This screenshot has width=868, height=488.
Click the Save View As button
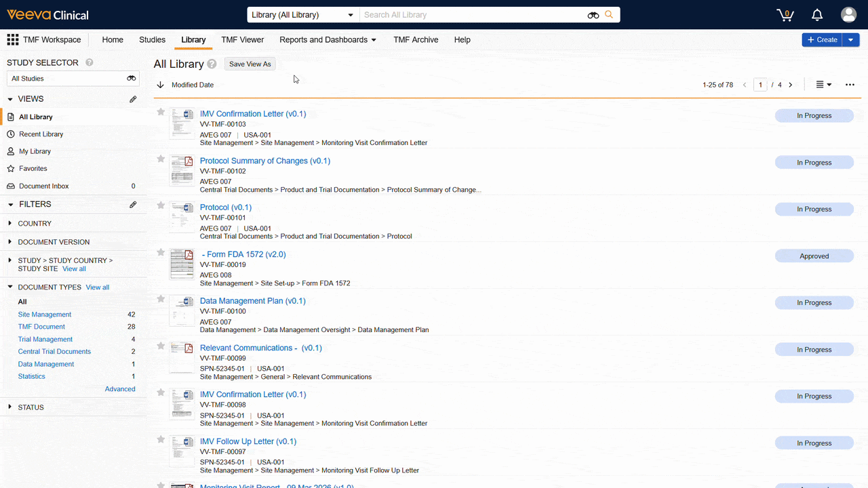(x=250, y=64)
